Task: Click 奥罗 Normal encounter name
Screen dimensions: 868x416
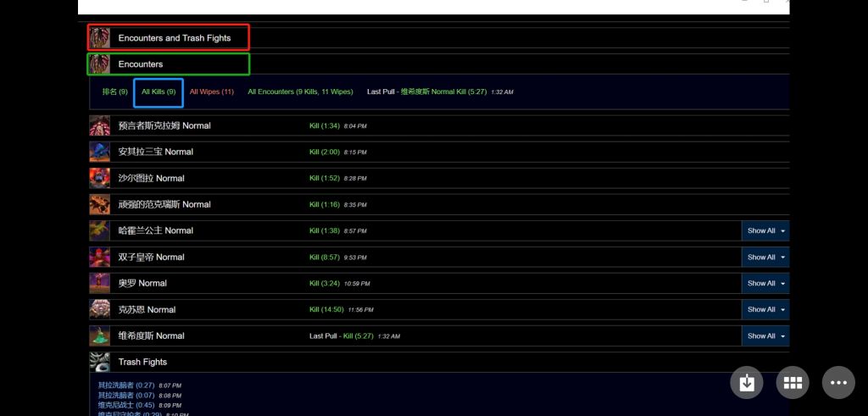Action: pos(142,283)
